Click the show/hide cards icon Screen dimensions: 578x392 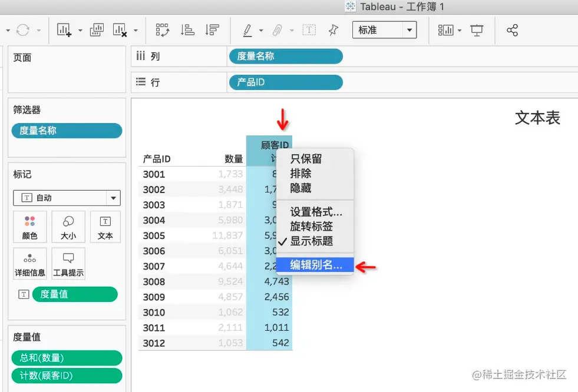pyautogui.click(x=445, y=30)
